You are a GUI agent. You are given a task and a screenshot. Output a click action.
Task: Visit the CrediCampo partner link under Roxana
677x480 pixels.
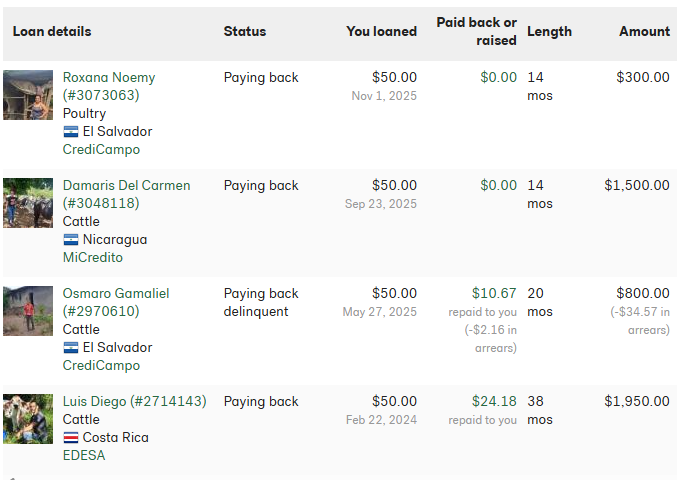[101, 150]
